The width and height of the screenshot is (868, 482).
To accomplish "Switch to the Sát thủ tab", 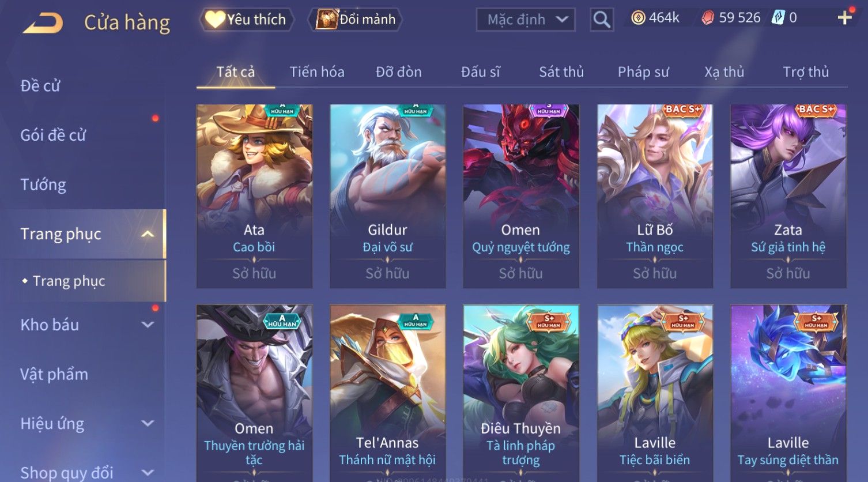I will pos(561,72).
